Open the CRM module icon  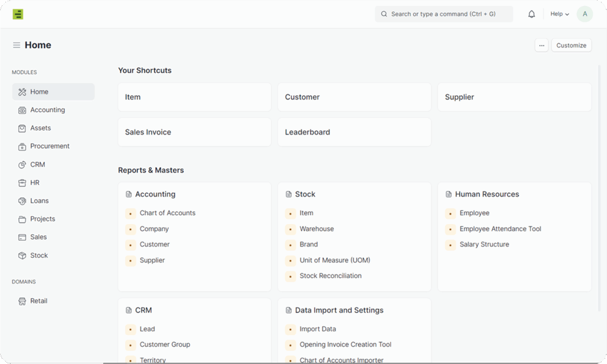click(x=22, y=165)
